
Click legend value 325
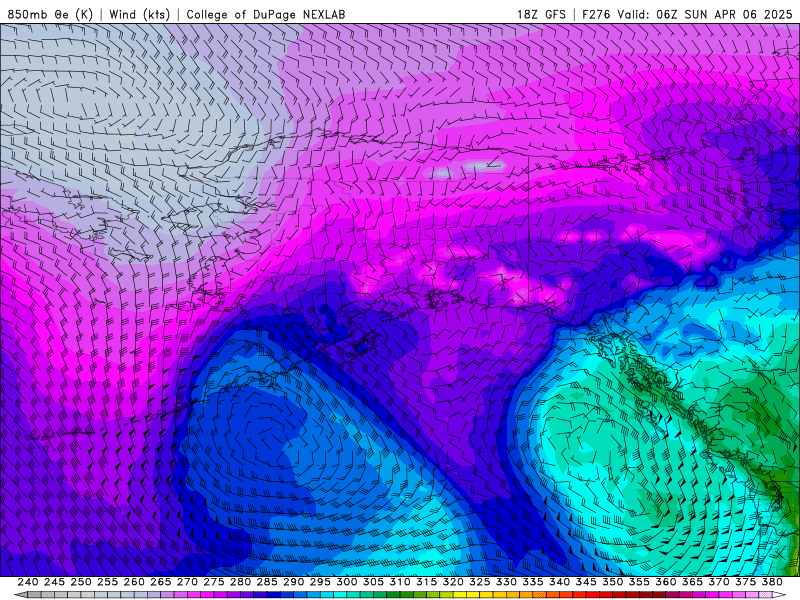(x=480, y=582)
